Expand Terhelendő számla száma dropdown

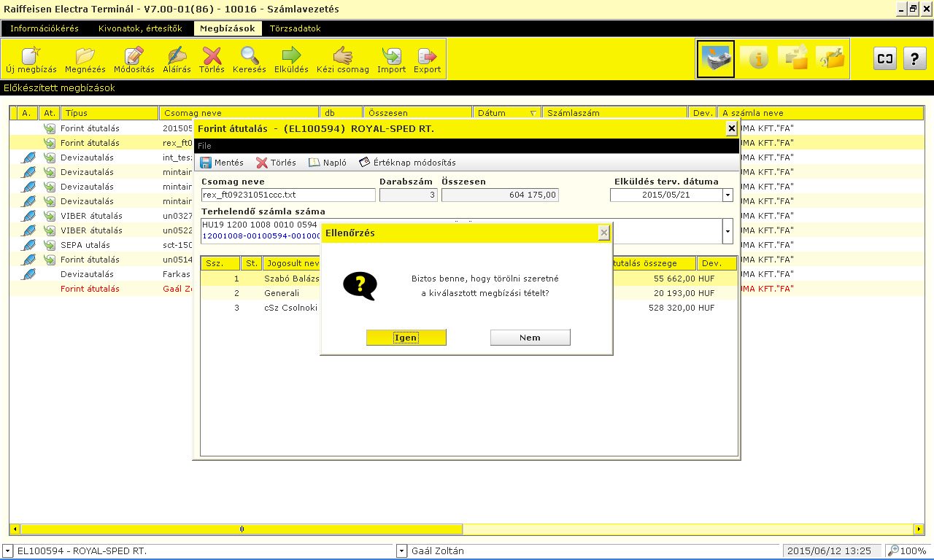(x=727, y=231)
